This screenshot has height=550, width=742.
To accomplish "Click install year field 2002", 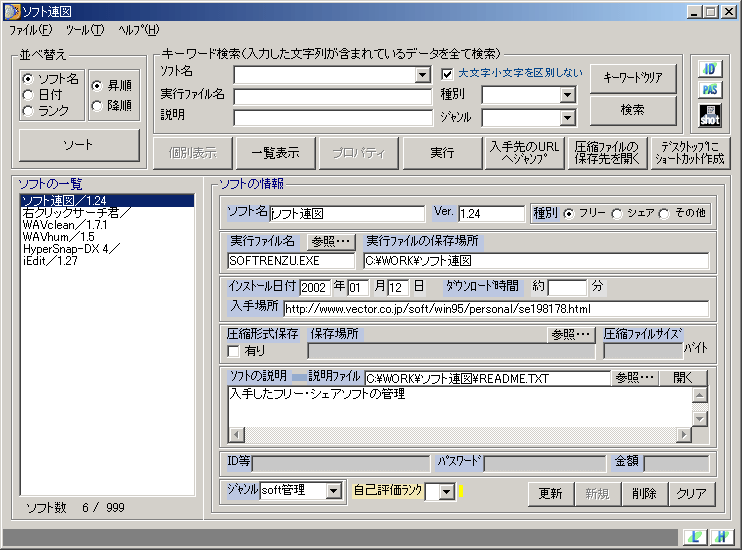I will point(314,287).
